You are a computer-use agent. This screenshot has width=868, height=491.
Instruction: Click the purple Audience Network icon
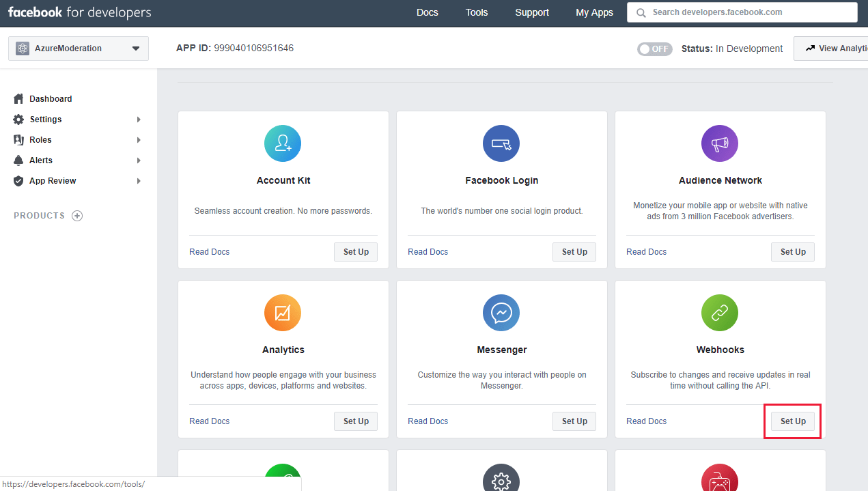tap(720, 143)
